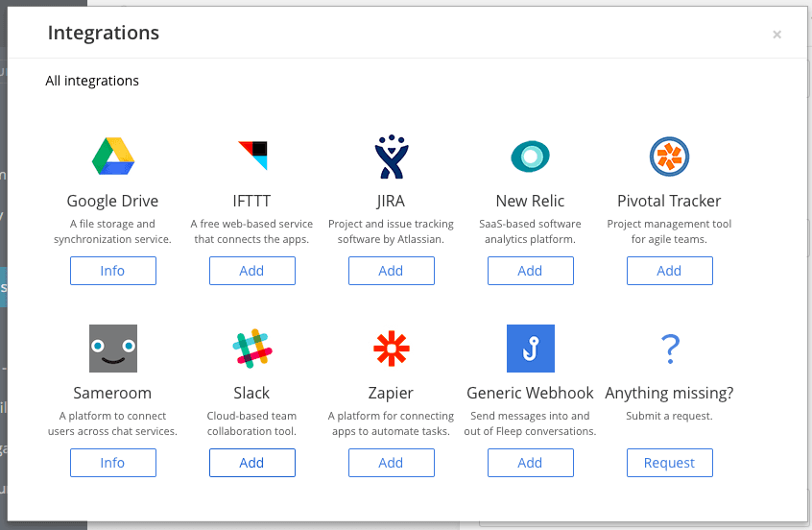The height and width of the screenshot is (530, 812).
Task: Add the Pivotal Tracker integration
Action: (670, 271)
